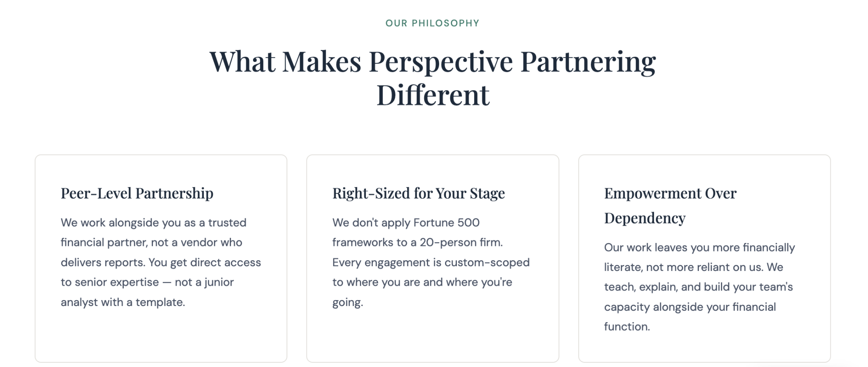Click the word function in third card
The width and height of the screenshot is (868, 367).
click(627, 327)
